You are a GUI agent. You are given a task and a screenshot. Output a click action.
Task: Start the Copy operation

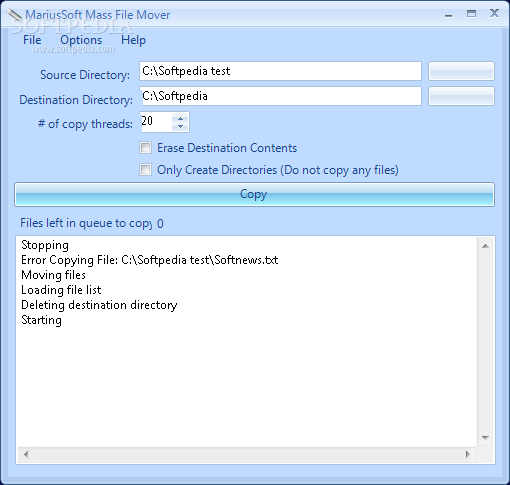click(x=254, y=194)
